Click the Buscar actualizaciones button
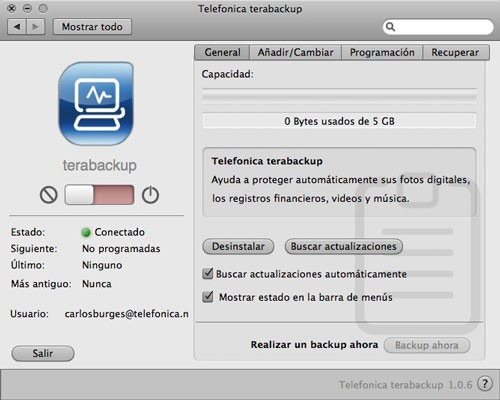 tap(344, 247)
